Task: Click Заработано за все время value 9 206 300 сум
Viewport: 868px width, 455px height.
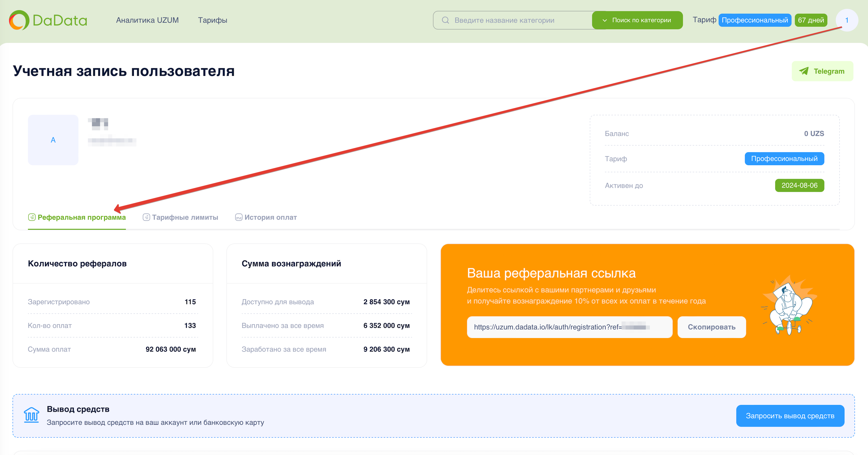Action: [386, 349]
